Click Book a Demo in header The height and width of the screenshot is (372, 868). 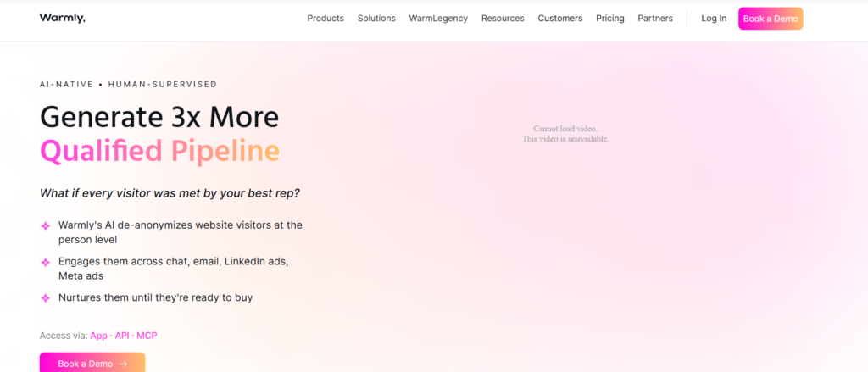pos(771,19)
